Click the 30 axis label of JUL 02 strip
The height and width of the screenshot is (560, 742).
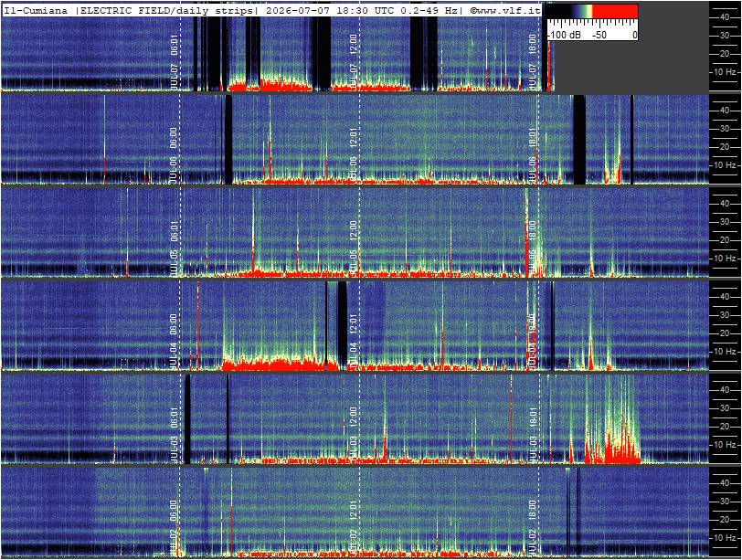click(x=725, y=502)
